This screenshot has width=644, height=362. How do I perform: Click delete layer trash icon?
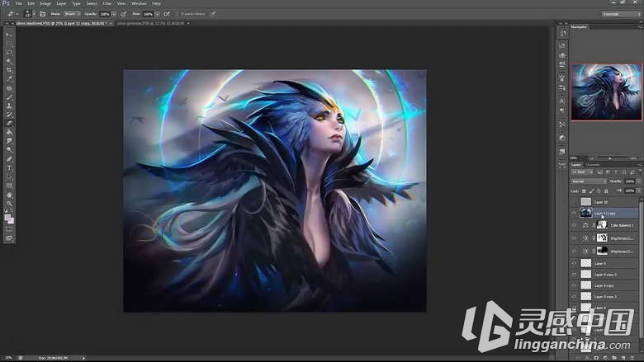click(x=633, y=358)
